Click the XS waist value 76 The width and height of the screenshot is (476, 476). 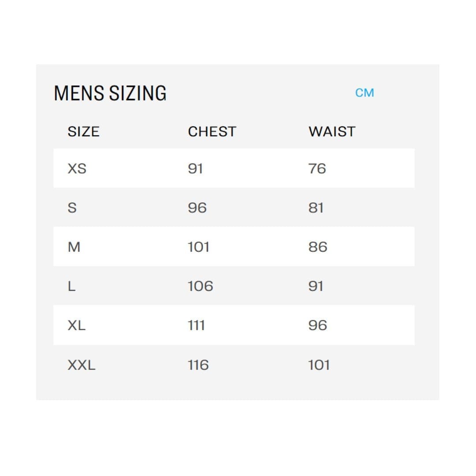pos(317,168)
